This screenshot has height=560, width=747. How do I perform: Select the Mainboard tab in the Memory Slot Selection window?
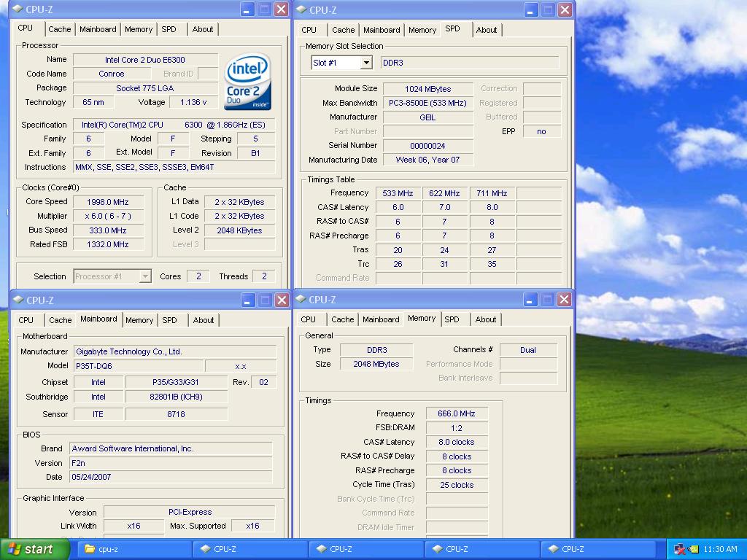[382, 30]
